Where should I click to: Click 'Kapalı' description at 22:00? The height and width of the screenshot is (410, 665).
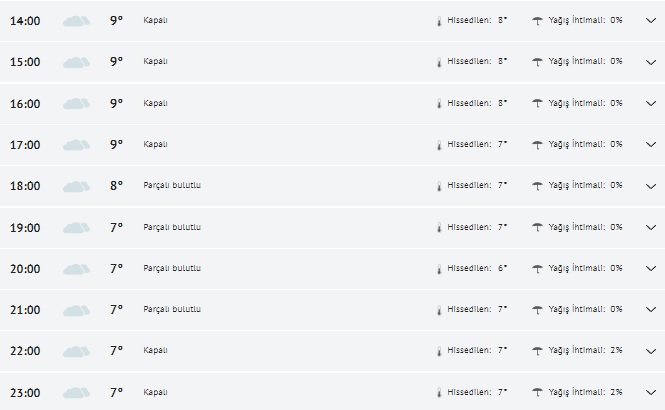pos(156,351)
